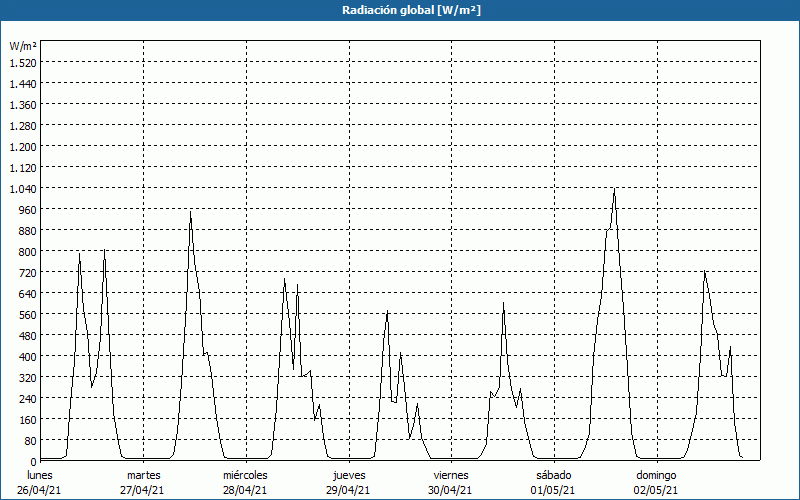Click the 1.120 y-axis value
The width and height of the screenshot is (800, 500).
pos(23,167)
